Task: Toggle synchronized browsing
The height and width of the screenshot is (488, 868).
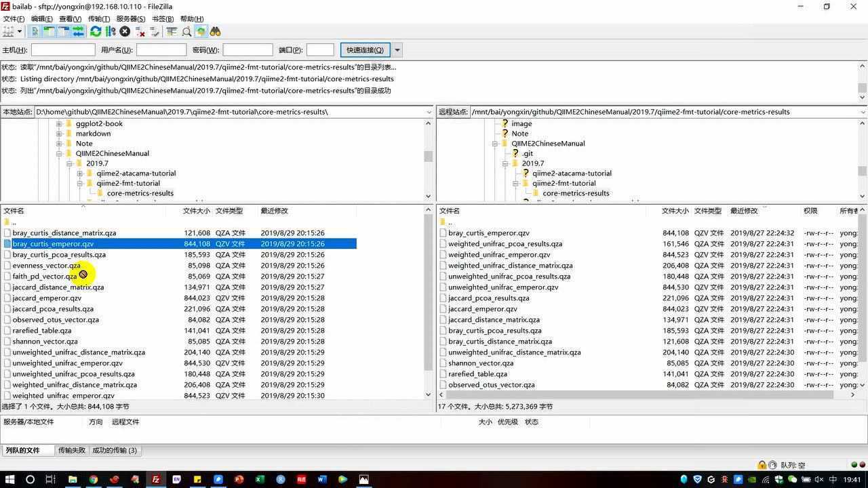Action: pyautogui.click(x=201, y=31)
